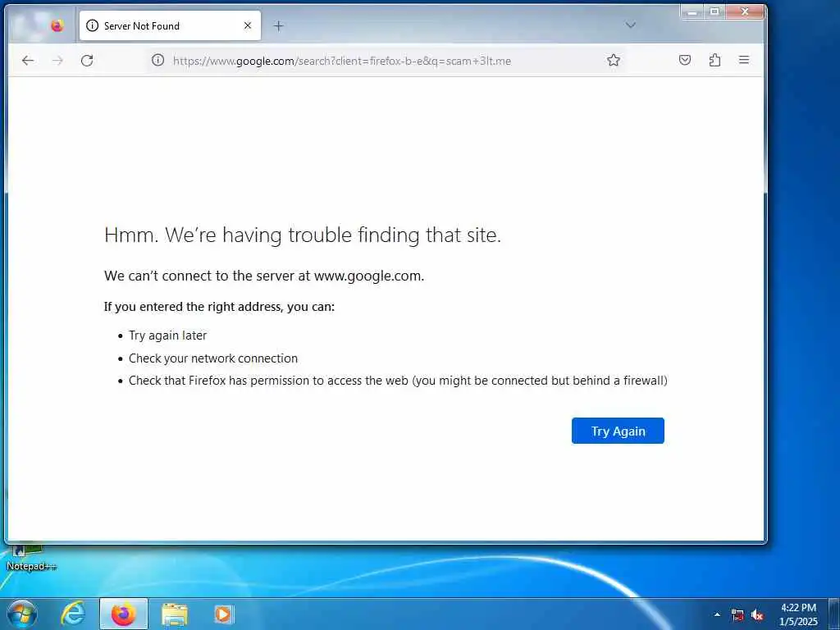Open a new tab with plus button
The image size is (840, 630).
278,25
